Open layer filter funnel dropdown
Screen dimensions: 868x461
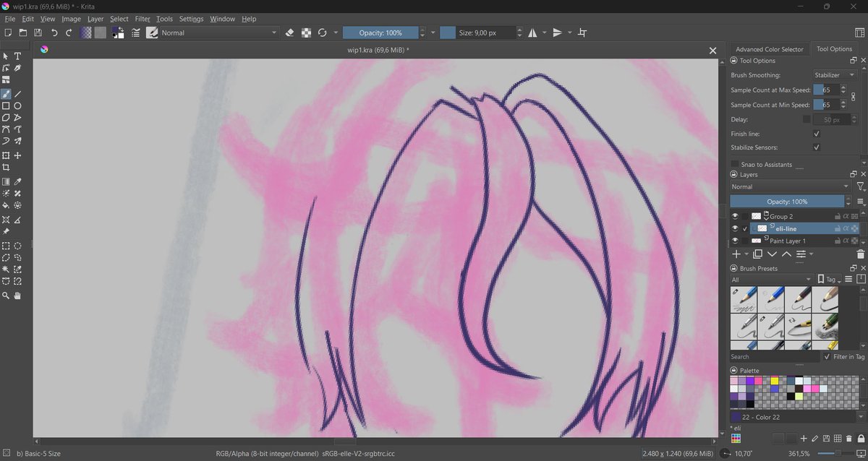coord(860,187)
